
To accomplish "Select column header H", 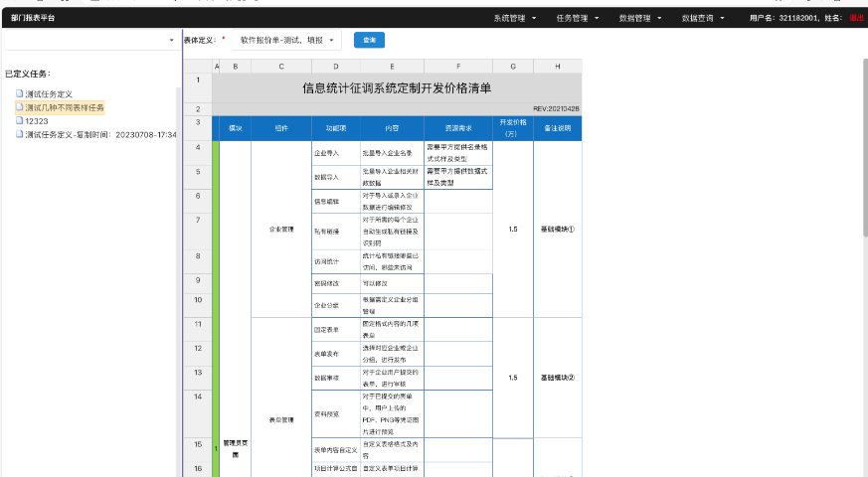I will click(x=558, y=67).
